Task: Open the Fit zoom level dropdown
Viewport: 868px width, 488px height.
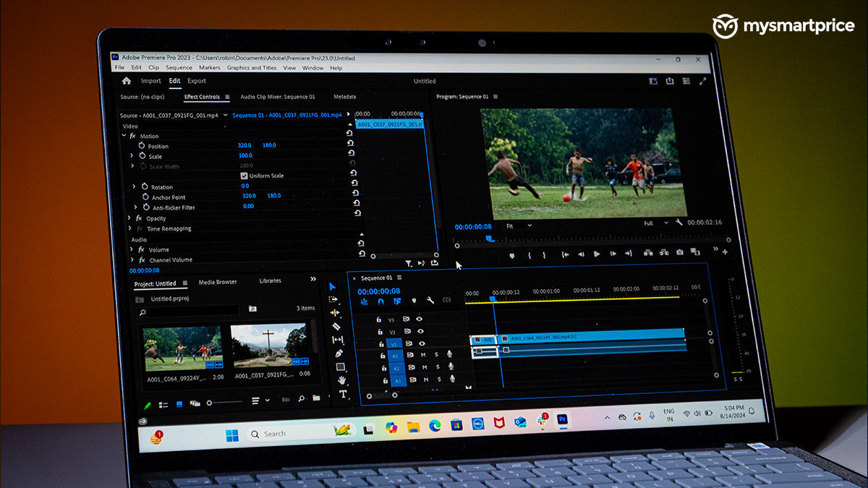Action: [x=519, y=226]
